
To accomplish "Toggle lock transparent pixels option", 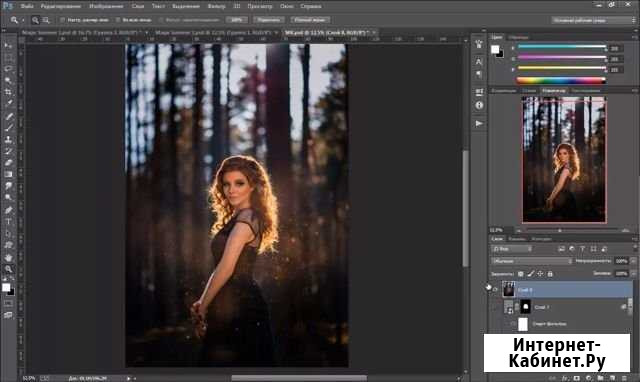I will [520, 274].
